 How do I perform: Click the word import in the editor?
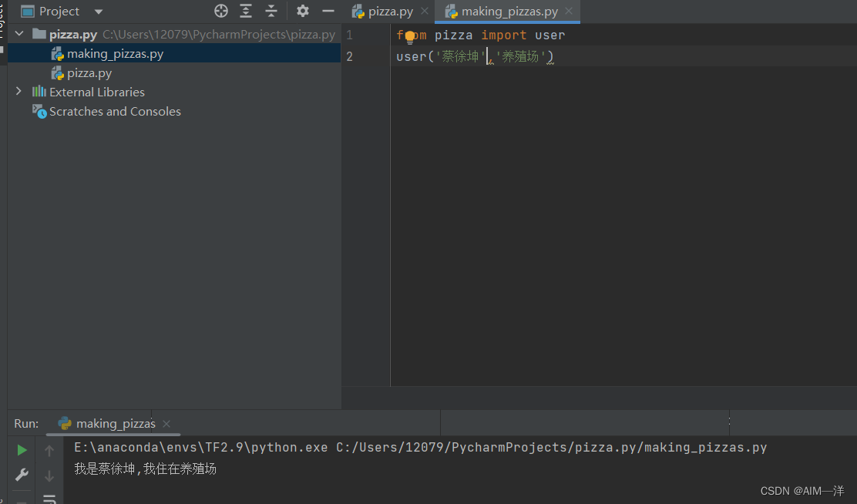point(504,35)
